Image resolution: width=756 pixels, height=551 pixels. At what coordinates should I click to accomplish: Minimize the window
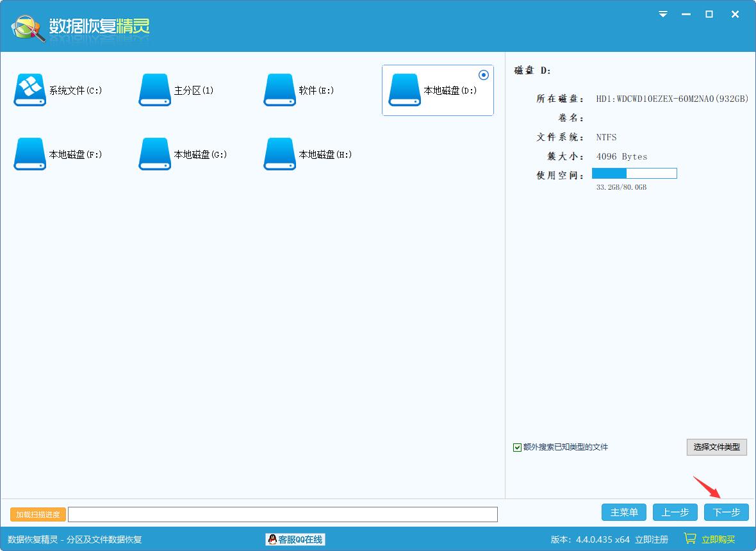click(686, 15)
